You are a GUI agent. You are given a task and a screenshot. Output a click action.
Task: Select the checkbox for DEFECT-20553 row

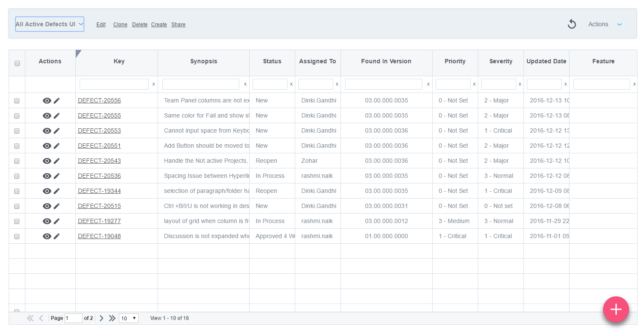pos(17,130)
